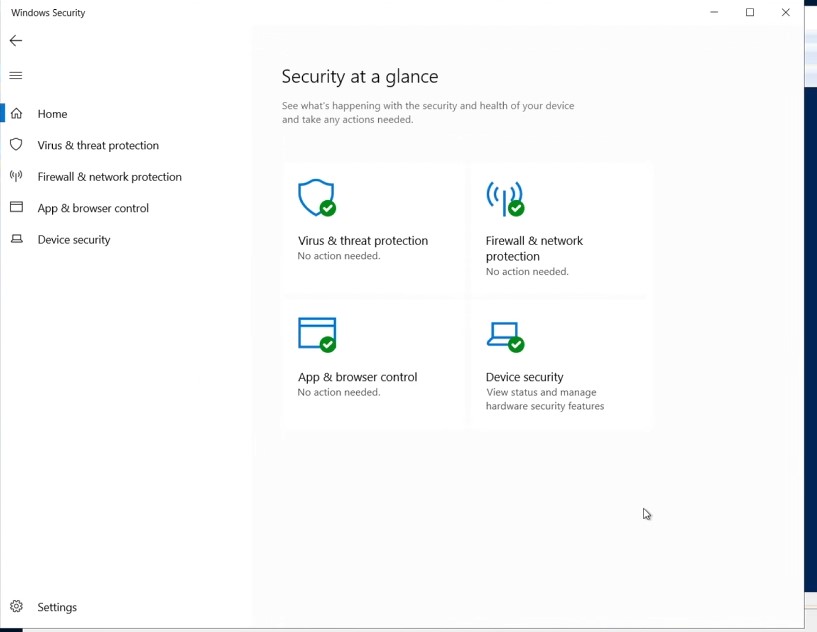Screen dimensions: 817x632
Task: Open Firewall & network protection tile title
Action: coord(534,249)
